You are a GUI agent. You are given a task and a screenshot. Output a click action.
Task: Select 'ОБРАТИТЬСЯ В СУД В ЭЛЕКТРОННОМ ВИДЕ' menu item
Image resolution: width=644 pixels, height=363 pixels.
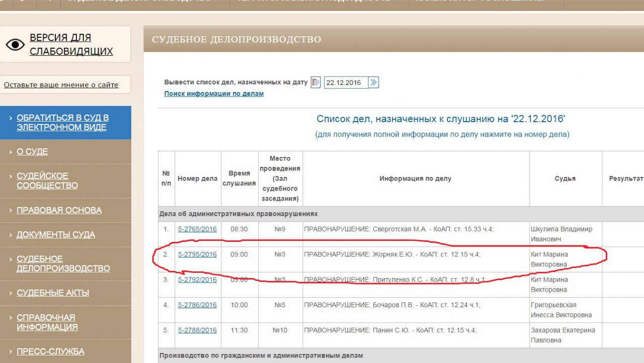point(62,123)
